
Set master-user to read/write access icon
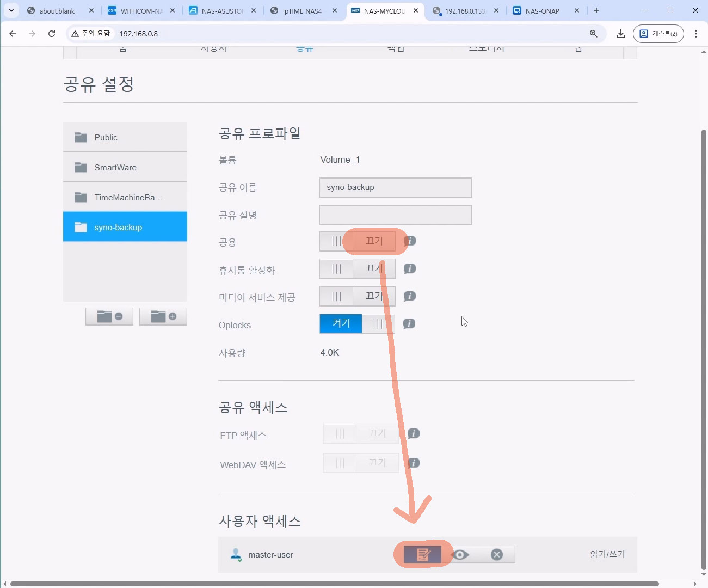pos(423,554)
